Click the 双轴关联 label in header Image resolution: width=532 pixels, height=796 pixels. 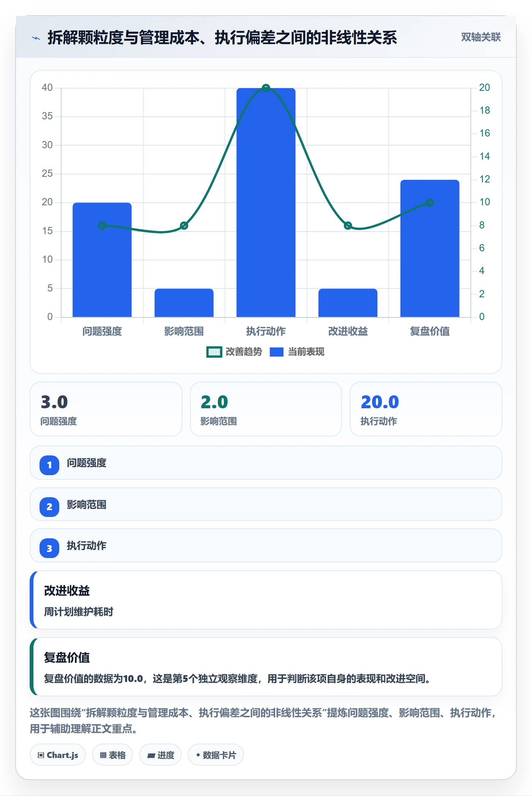[x=481, y=37]
